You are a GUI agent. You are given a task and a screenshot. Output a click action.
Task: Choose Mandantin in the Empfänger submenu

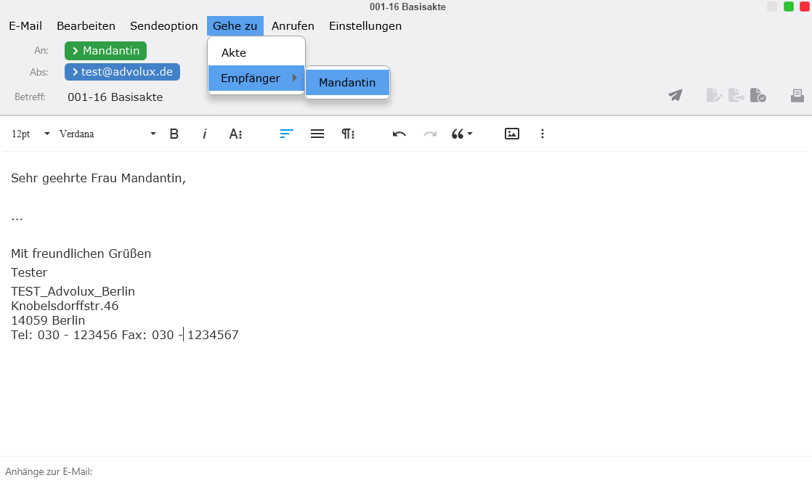coord(347,83)
